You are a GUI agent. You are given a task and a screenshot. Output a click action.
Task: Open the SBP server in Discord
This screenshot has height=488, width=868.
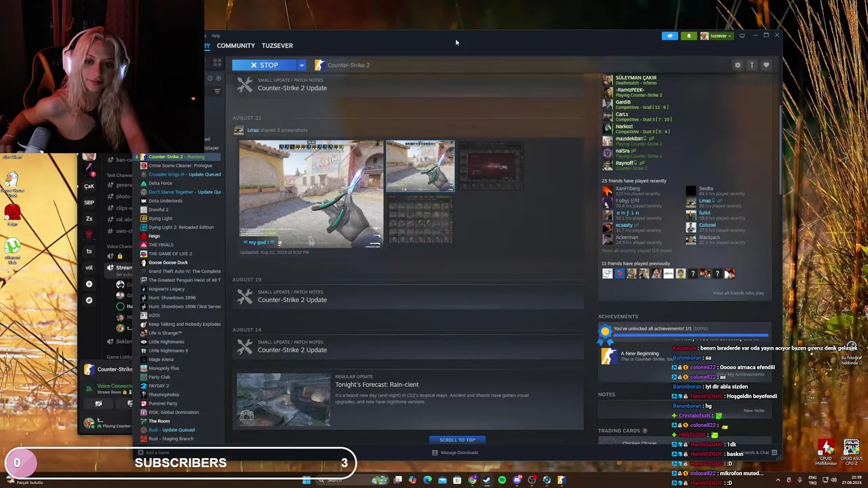[89, 202]
